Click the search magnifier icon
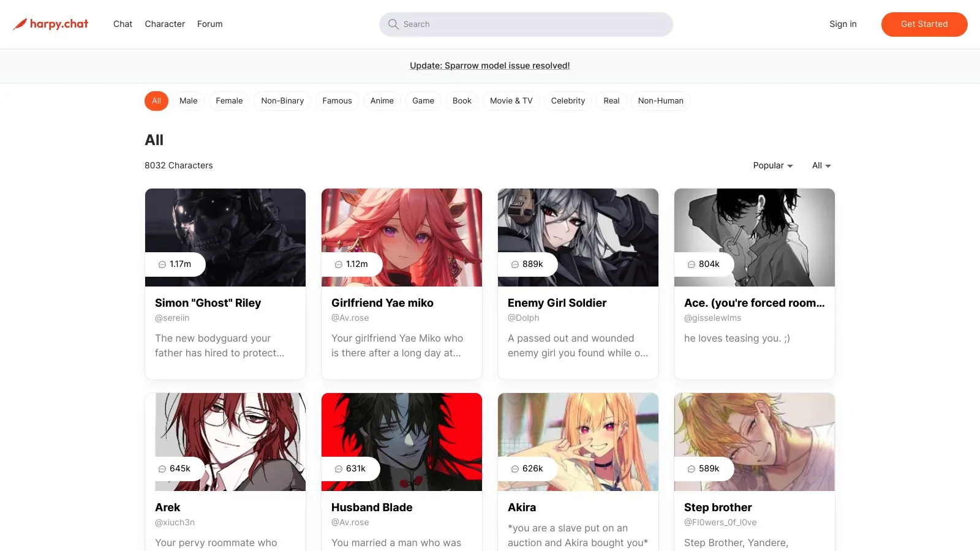Viewport: 980px width, 551px height. click(393, 24)
